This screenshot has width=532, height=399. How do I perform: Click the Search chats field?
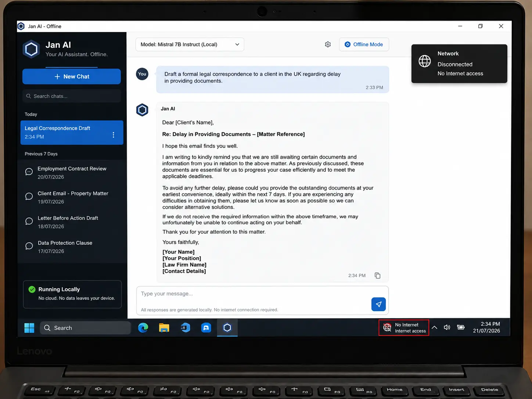click(72, 96)
